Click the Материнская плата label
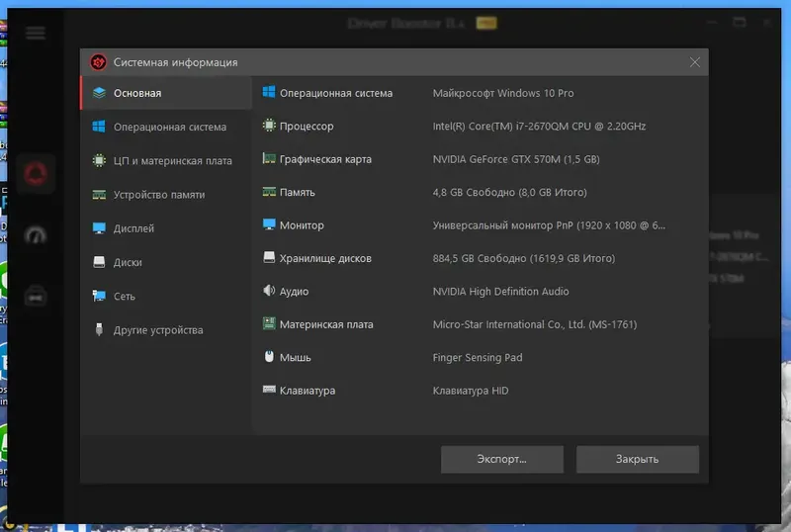The image size is (791, 532). pyautogui.click(x=326, y=324)
